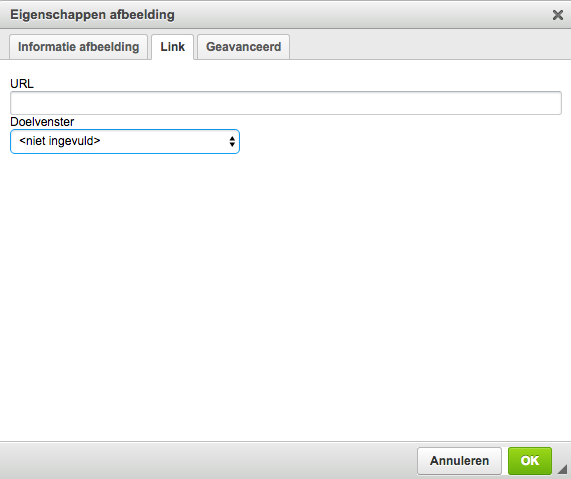Image resolution: width=571 pixels, height=479 pixels.
Task: Confirm with the green OK button
Action: pyautogui.click(x=530, y=461)
